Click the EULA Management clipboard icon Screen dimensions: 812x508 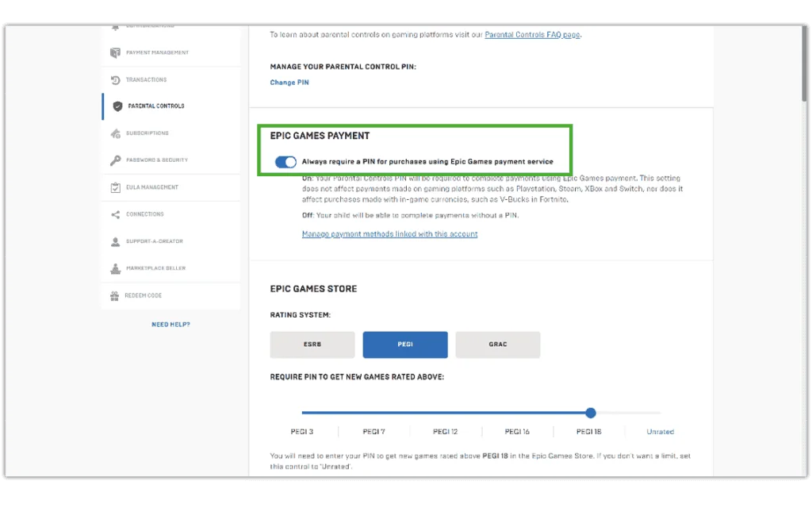pos(115,187)
